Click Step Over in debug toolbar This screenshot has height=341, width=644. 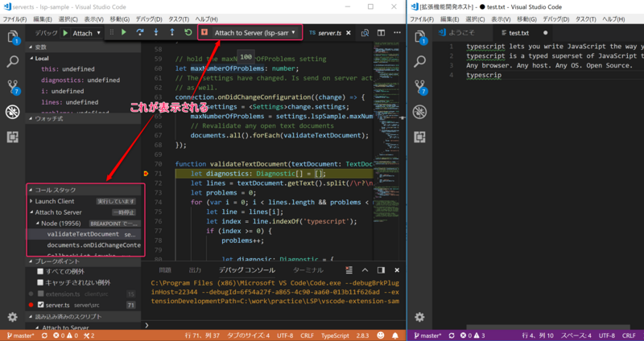coord(140,32)
